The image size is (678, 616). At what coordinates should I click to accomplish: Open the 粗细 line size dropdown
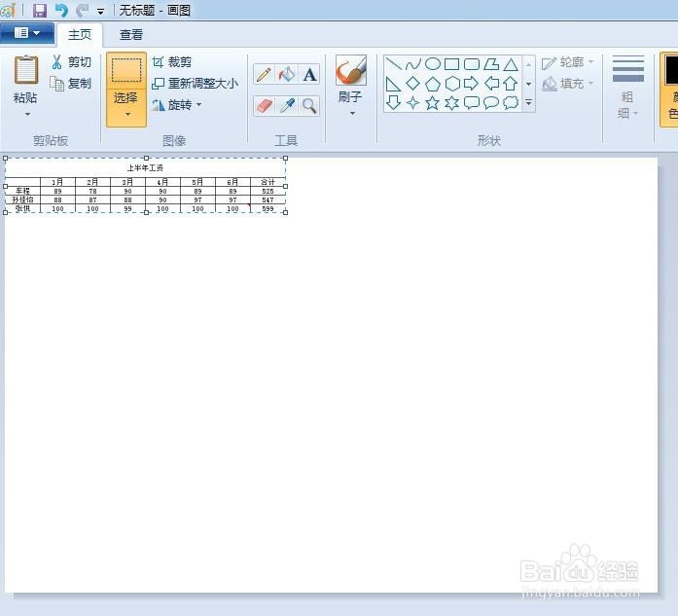[627, 88]
